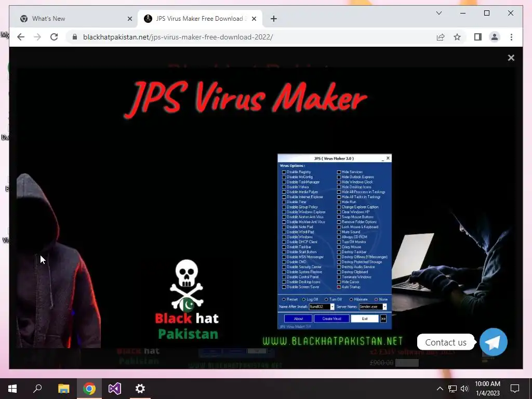The height and width of the screenshot is (399, 532).
Task: Open network status in system tray
Action: pyautogui.click(x=452, y=389)
